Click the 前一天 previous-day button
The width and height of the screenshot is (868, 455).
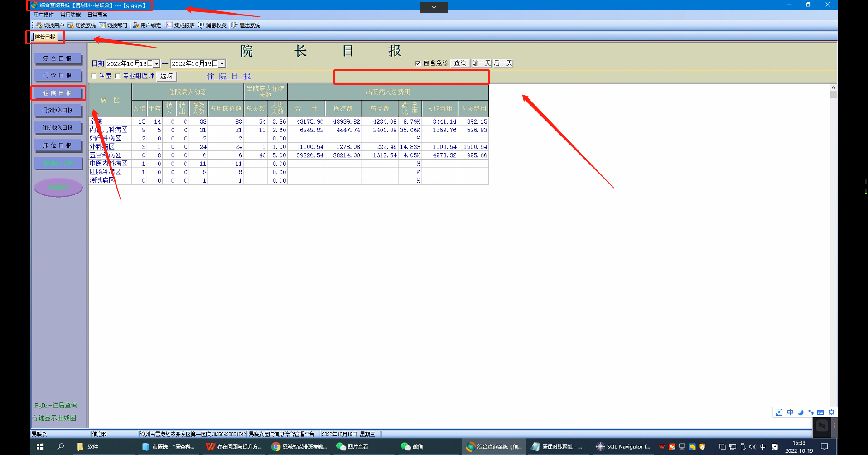[x=481, y=63]
